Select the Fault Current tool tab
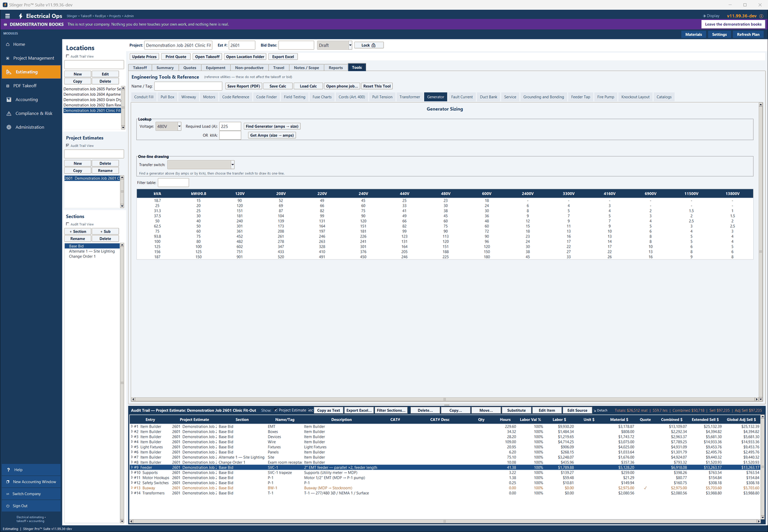Screen dimensions: 768x532 pyautogui.click(x=462, y=97)
